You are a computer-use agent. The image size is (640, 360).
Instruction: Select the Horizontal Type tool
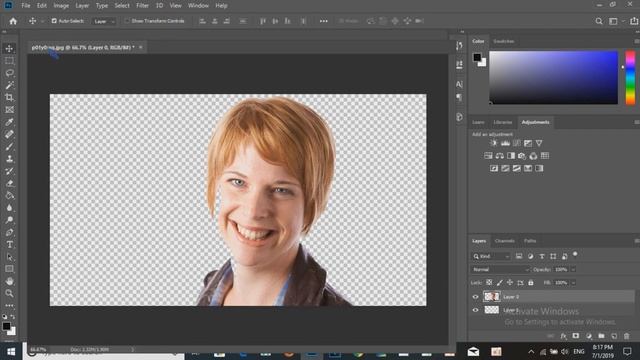click(9, 244)
